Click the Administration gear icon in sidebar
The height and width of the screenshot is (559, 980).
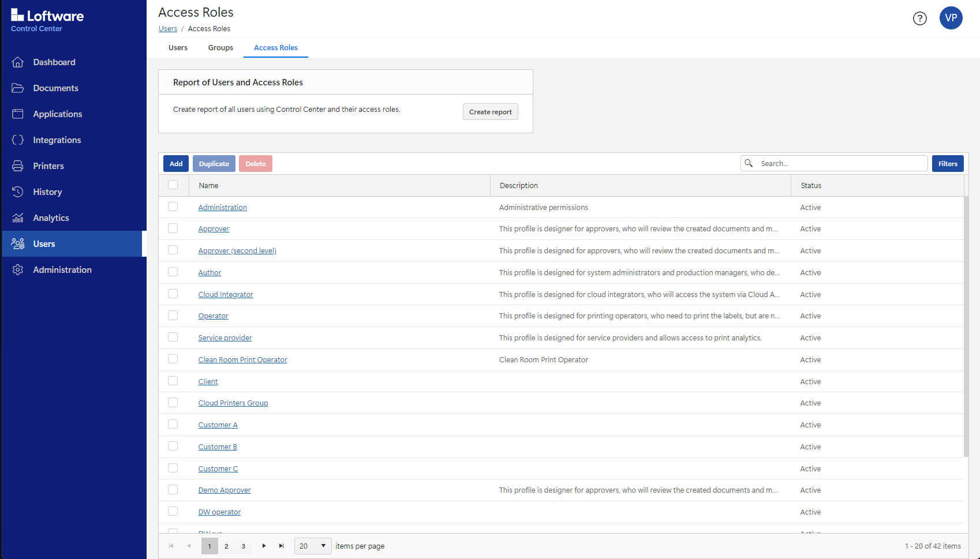point(18,270)
